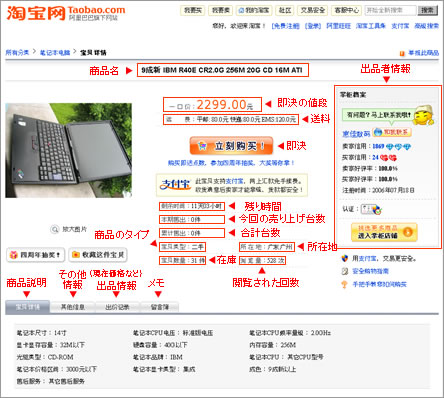Click the 宝贝类型 二手 type text

point(182,247)
